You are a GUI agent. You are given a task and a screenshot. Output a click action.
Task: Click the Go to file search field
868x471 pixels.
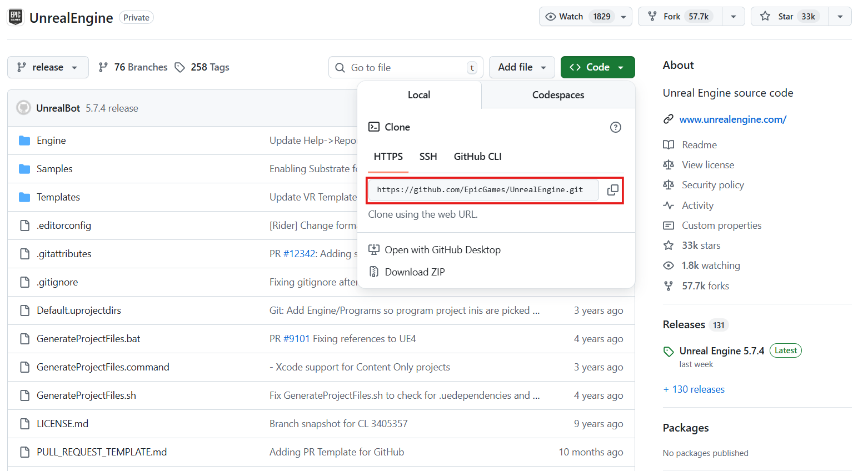point(406,67)
